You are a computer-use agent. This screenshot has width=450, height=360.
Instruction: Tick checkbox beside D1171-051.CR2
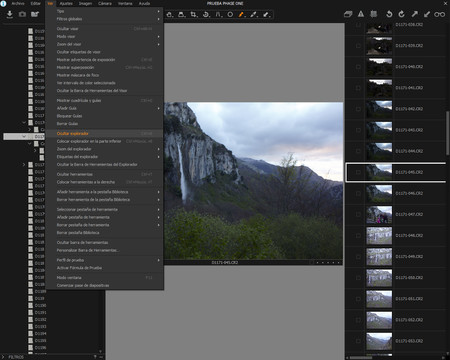click(x=358, y=299)
